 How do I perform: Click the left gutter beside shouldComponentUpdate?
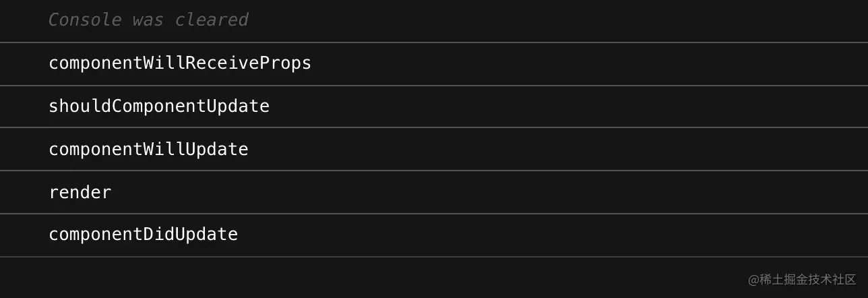pos(24,107)
